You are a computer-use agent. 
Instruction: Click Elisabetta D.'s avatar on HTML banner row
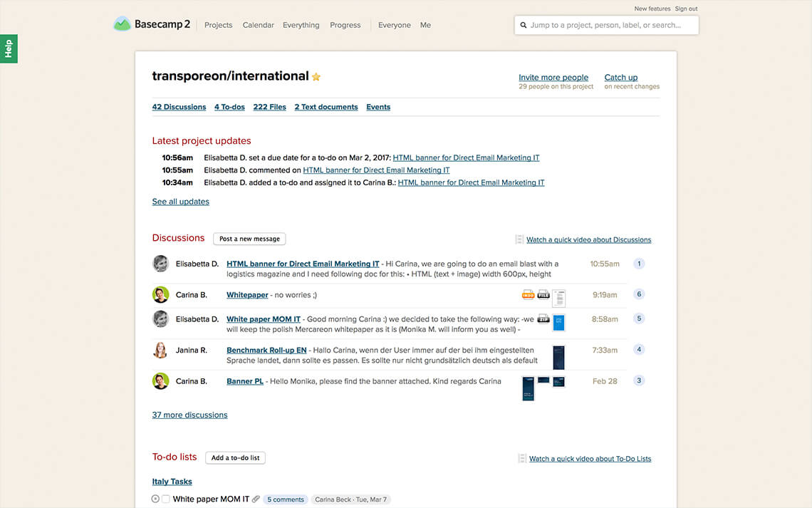coord(160,264)
